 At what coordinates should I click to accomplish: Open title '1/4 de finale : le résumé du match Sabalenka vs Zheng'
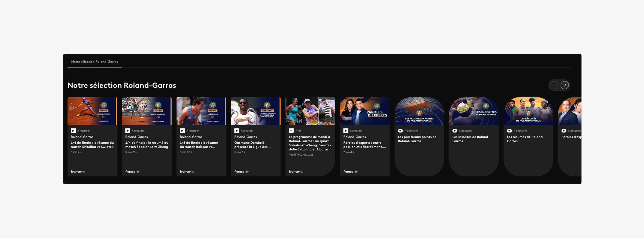point(147,145)
